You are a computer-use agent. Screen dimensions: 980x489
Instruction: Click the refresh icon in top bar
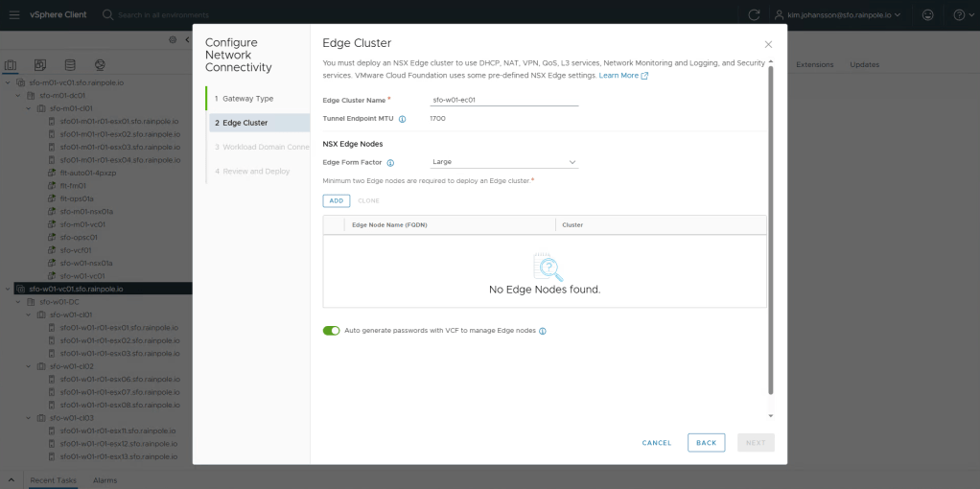(x=754, y=15)
